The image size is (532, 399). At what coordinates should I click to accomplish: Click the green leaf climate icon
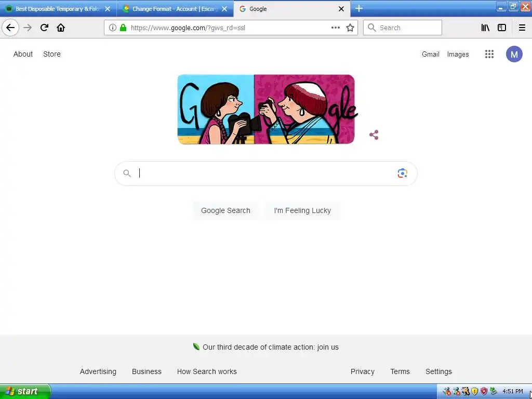[196, 347]
